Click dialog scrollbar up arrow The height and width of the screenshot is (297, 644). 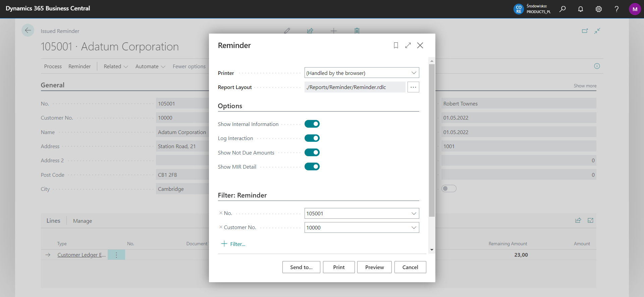tap(432, 61)
